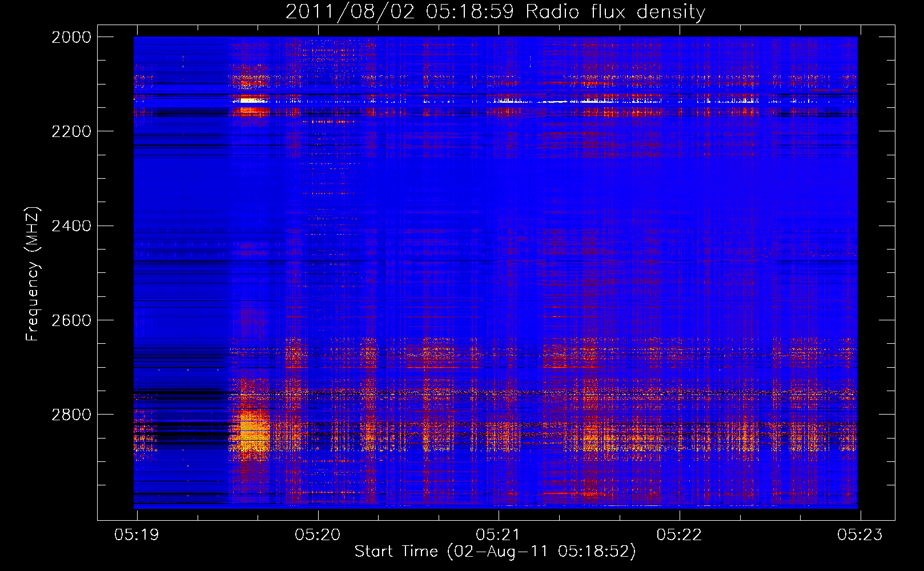Select the 2200 frequency axis label
The width and height of the screenshot is (924, 571).
(71, 131)
